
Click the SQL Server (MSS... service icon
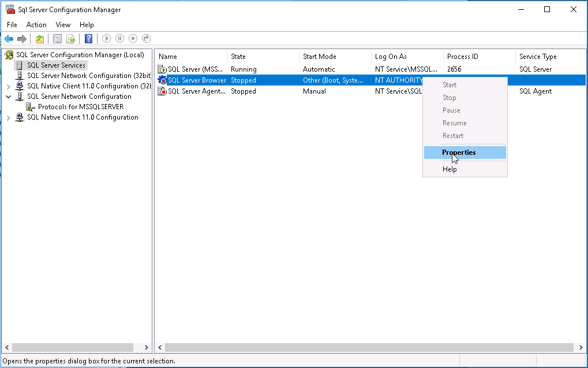pos(162,69)
